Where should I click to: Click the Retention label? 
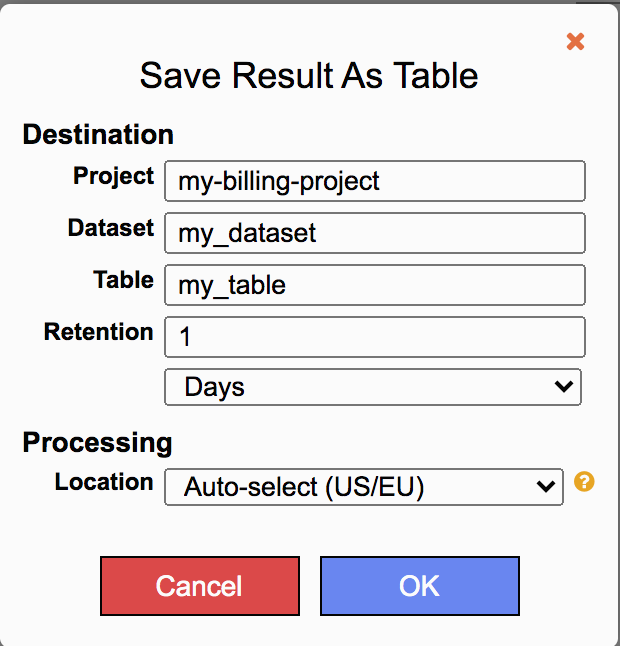(x=99, y=332)
